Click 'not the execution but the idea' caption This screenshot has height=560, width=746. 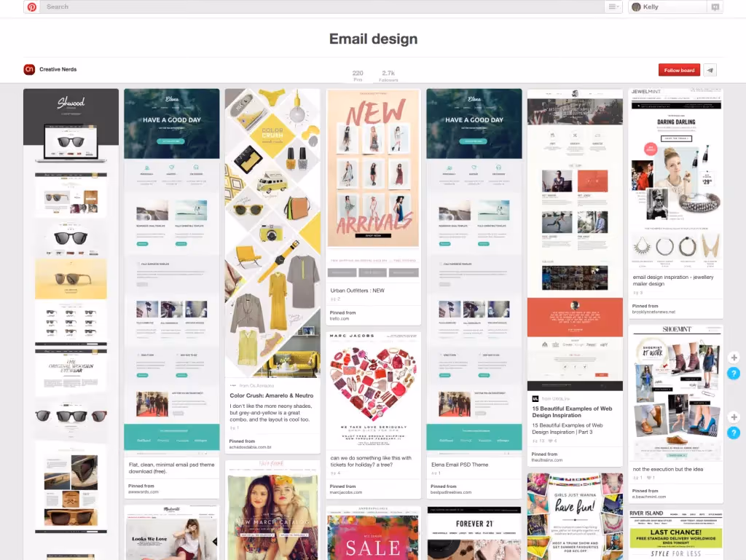[x=667, y=469]
